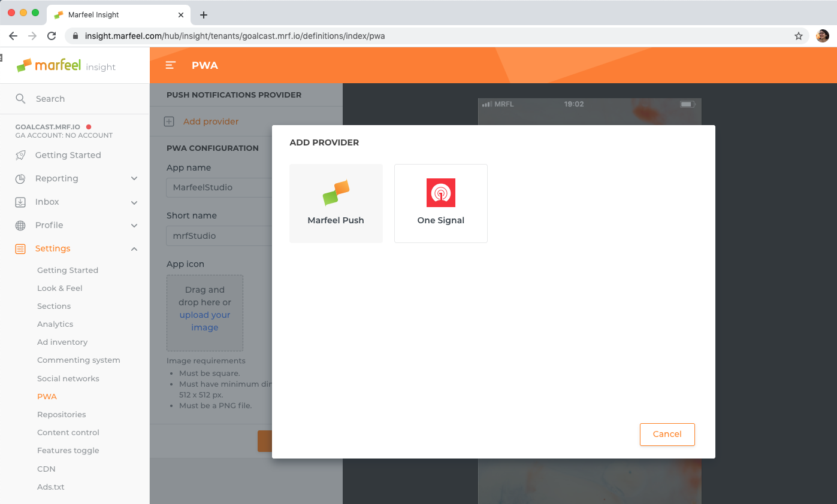Click browser forward arrow

click(x=32, y=36)
